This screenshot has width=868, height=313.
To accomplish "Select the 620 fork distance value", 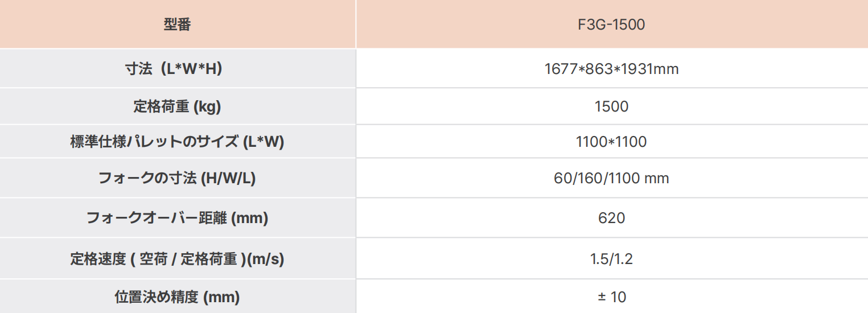I will click(x=611, y=218).
